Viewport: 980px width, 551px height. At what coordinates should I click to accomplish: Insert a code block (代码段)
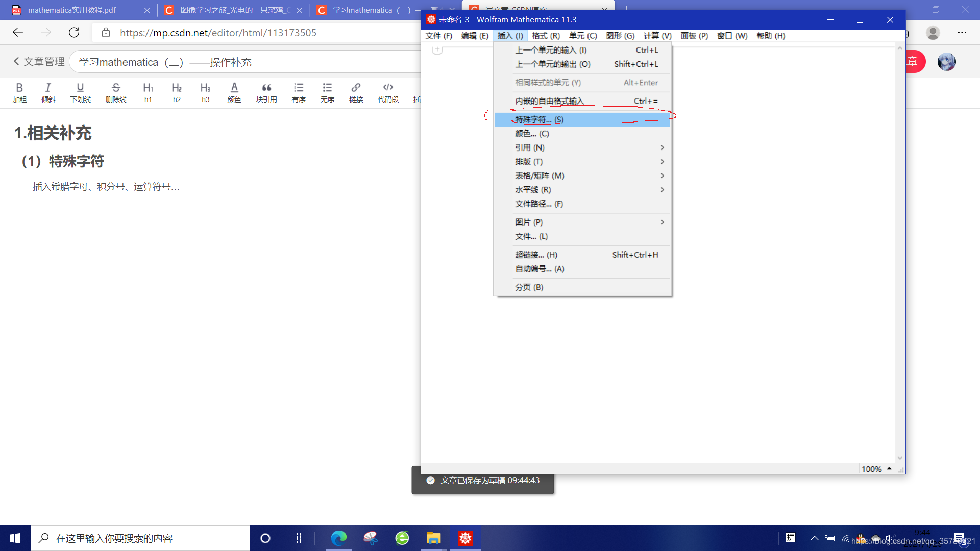(388, 92)
